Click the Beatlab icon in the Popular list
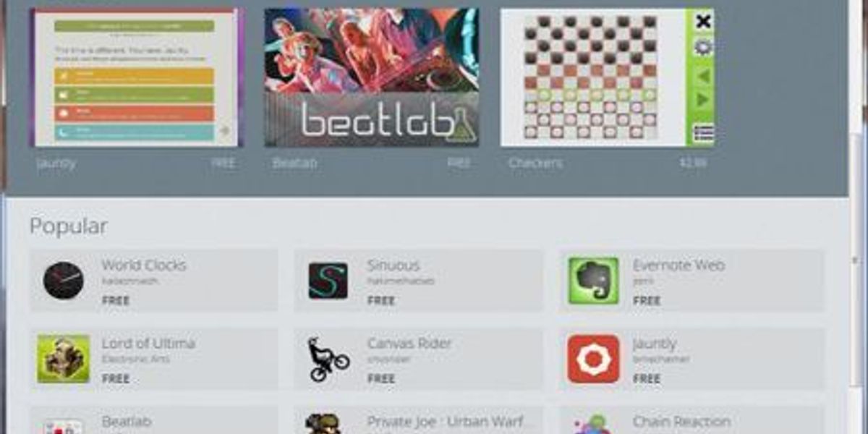This screenshot has height=434, width=868. (63, 426)
